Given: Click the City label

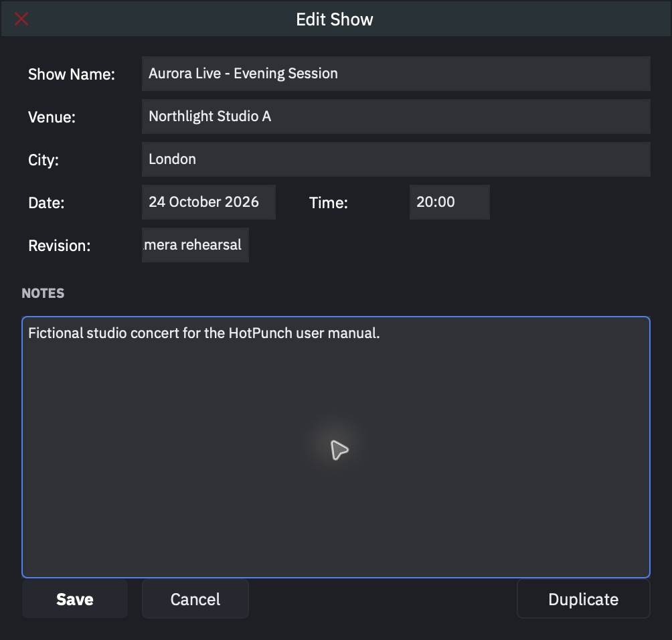Looking at the screenshot, I should [x=44, y=160].
